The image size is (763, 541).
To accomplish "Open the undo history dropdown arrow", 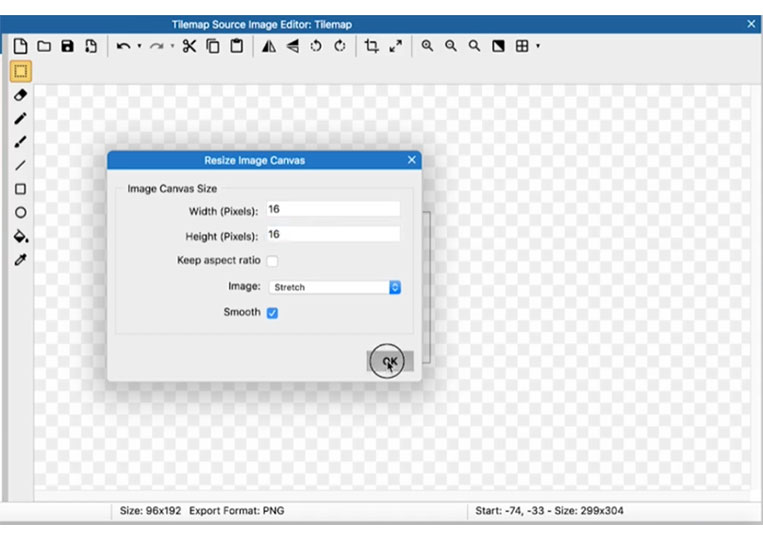I will pyautogui.click(x=139, y=46).
